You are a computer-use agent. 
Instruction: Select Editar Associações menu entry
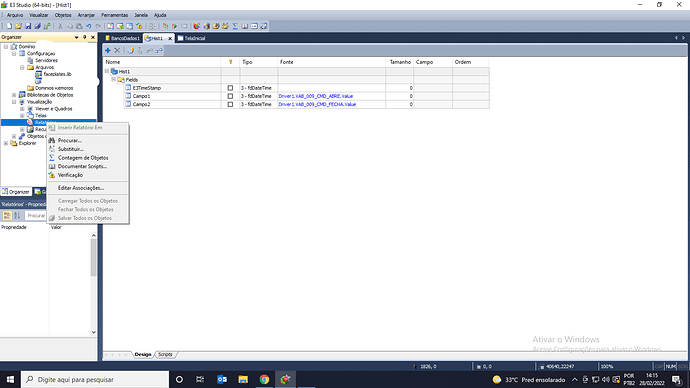click(x=81, y=188)
